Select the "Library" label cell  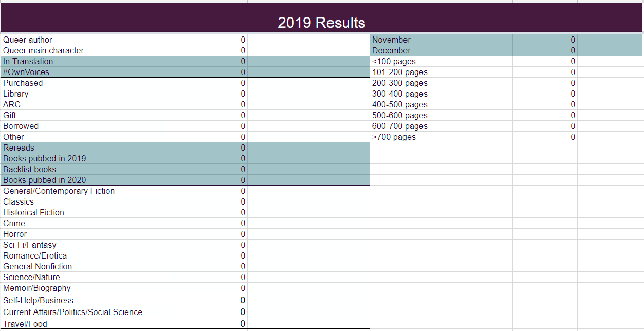point(85,94)
